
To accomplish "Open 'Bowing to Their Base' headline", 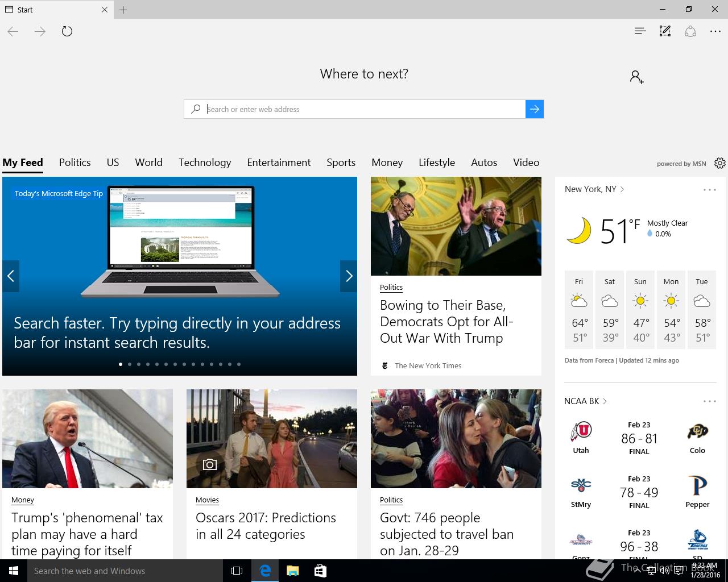I will (447, 322).
